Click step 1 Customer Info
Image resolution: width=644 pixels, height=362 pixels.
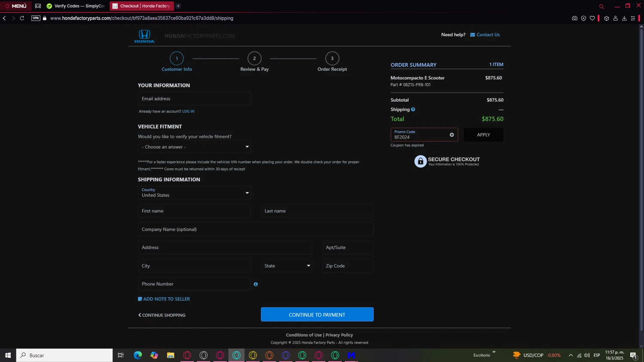click(x=177, y=62)
